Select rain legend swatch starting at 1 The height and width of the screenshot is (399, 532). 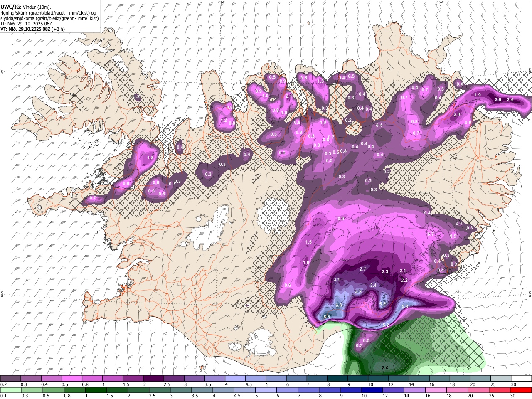pos(96,390)
